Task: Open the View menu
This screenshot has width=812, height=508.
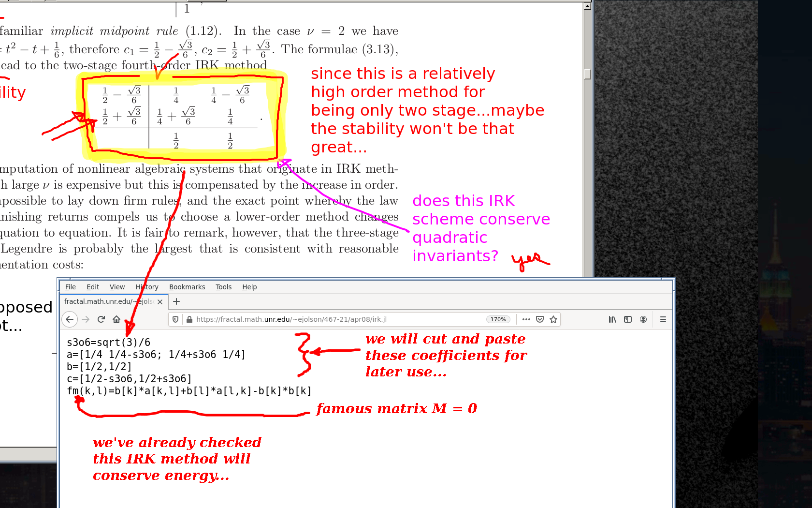Action: pyautogui.click(x=117, y=287)
